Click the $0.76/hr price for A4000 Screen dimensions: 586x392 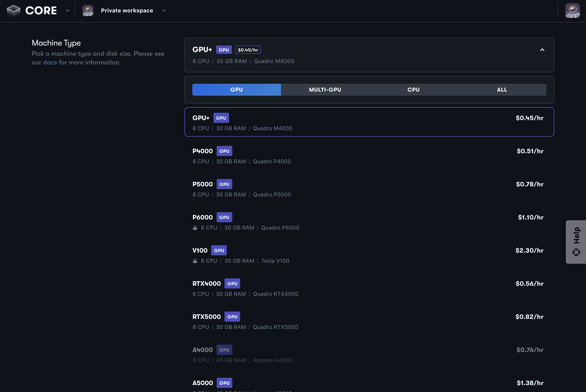click(530, 350)
